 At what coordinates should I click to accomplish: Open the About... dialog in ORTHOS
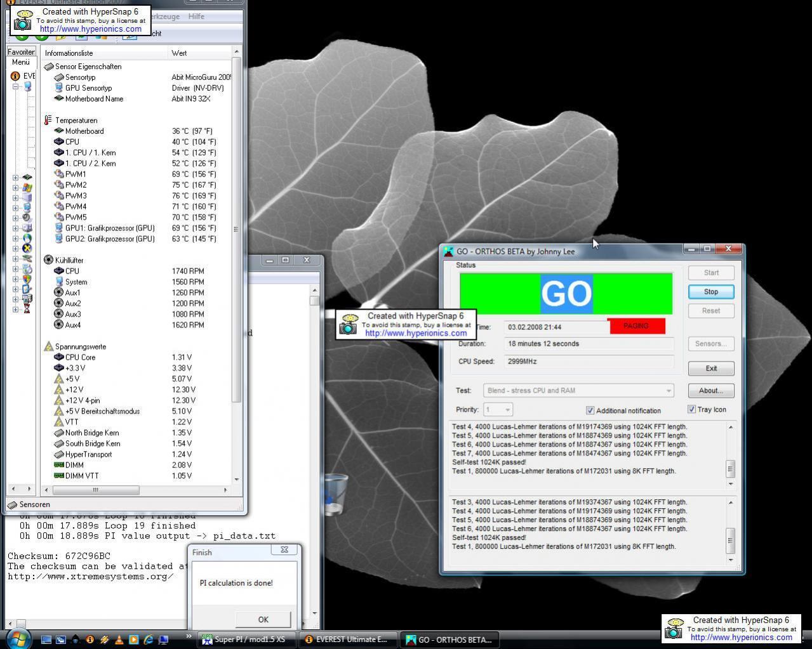(x=711, y=391)
